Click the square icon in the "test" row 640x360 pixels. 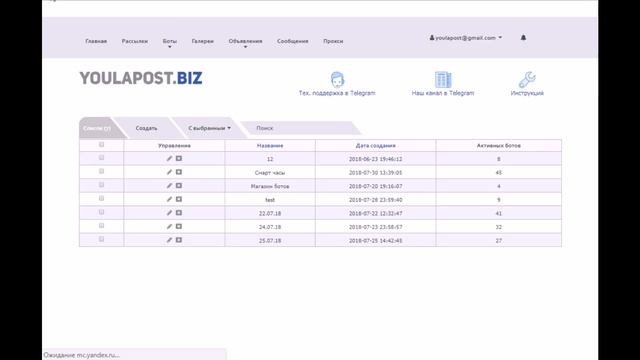pos(179,199)
